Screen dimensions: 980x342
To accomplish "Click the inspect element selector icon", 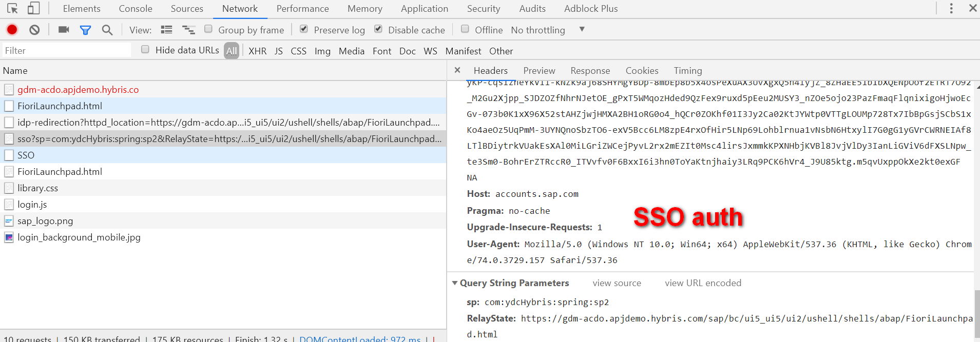I will (x=12, y=8).
